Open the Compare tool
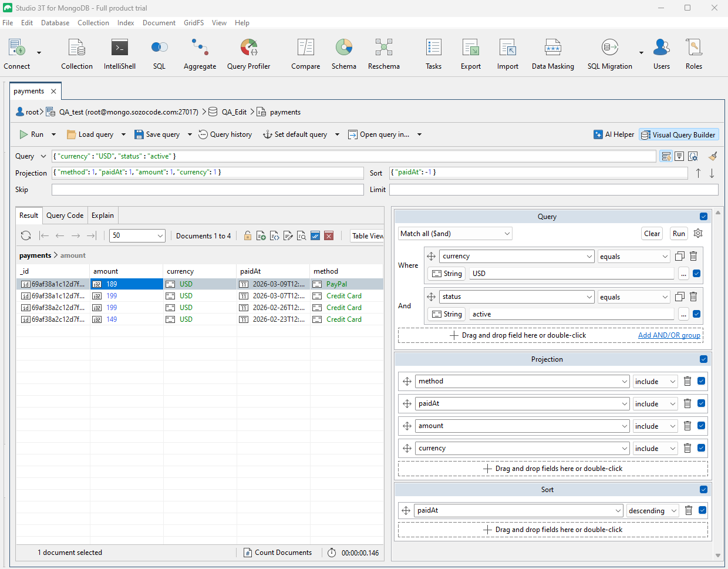This screenshot has width=728, height=569. 306,54
